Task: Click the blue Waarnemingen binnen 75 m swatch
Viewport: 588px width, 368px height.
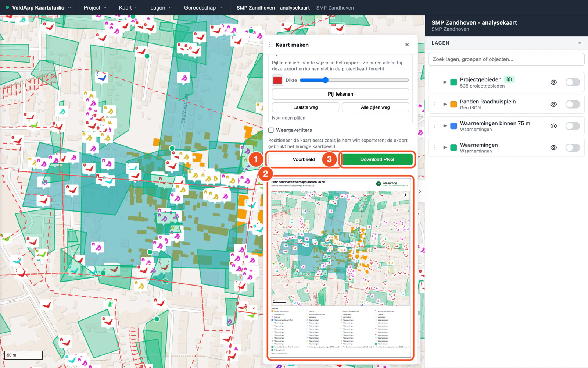Action: 453,126
